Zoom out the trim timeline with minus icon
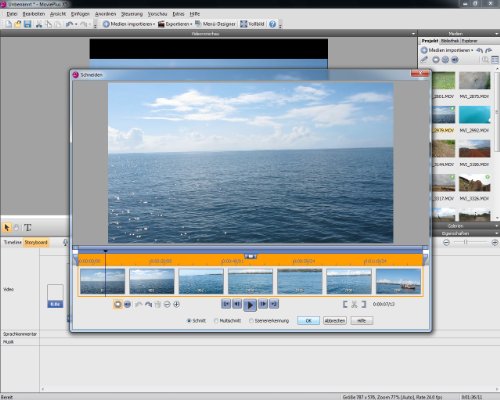This screenshot has height=400, width=500. (167, 304)
